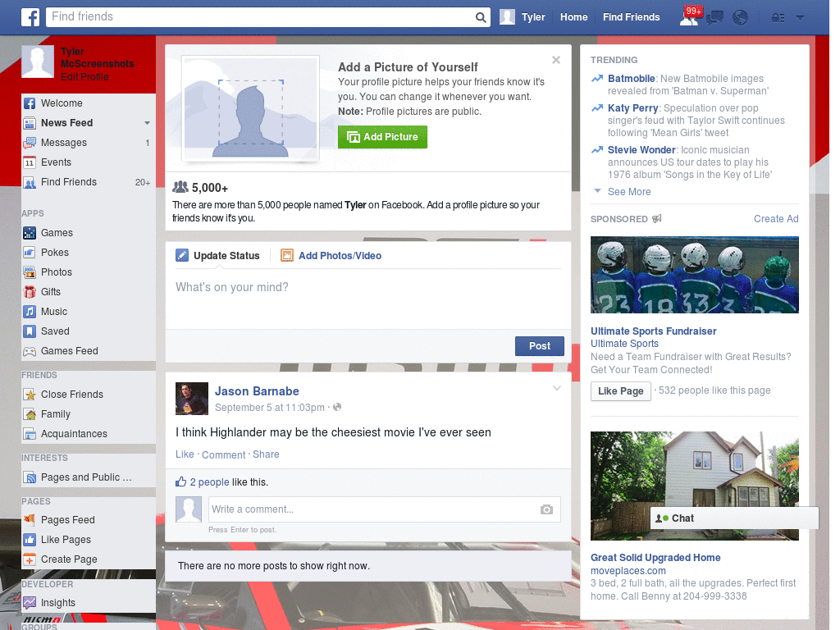
Task: Open privacy shortcuts icon in top bar
Action: 778,18
